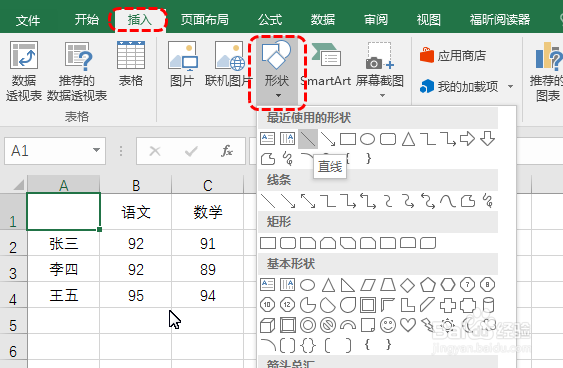Screen dimensions: 563x368
Task: Confirm entry with checkmark button
Action: tap(191, 151)
